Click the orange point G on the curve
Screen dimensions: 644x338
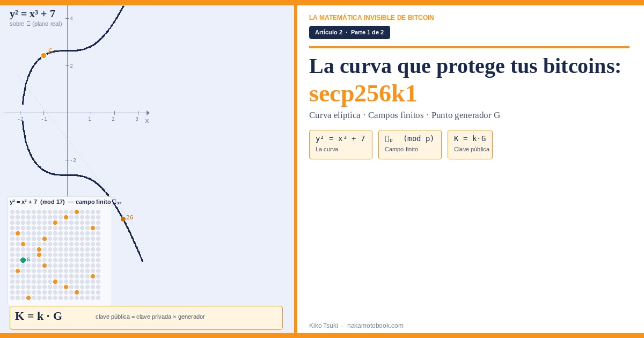(44, 56)
